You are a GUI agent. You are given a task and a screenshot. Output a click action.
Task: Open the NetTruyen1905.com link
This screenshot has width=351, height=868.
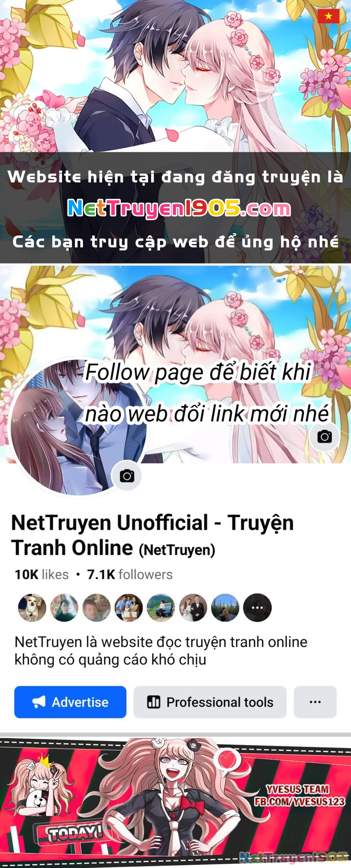tap(179, 208)
